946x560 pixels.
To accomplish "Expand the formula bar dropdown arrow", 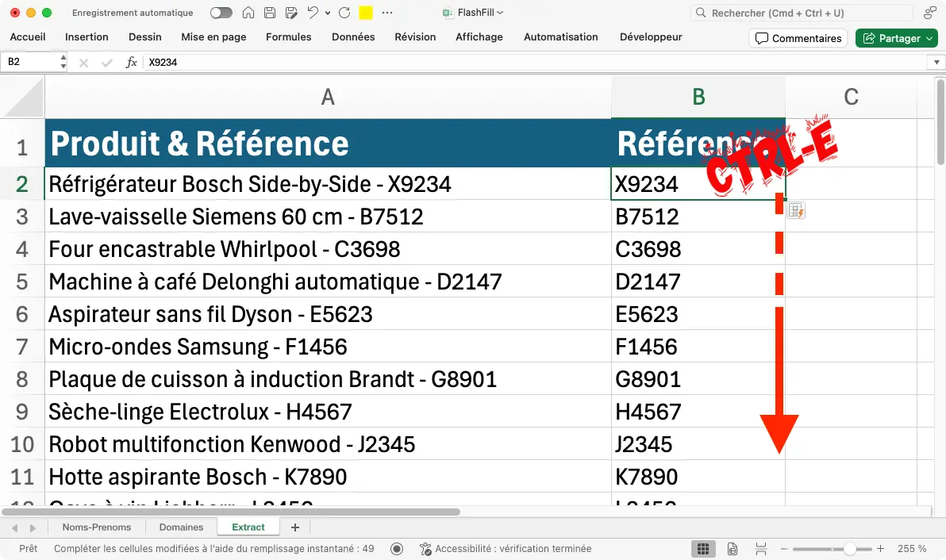I will [936, 62].
